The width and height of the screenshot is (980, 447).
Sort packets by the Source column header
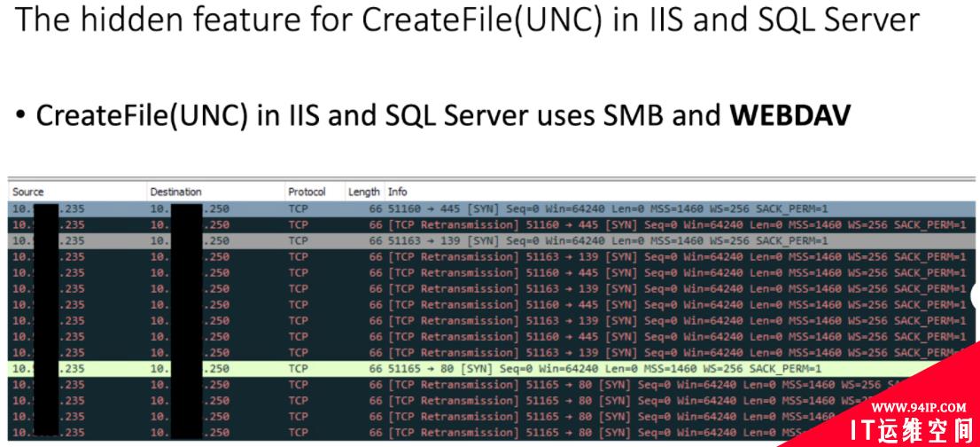(77, 192)
